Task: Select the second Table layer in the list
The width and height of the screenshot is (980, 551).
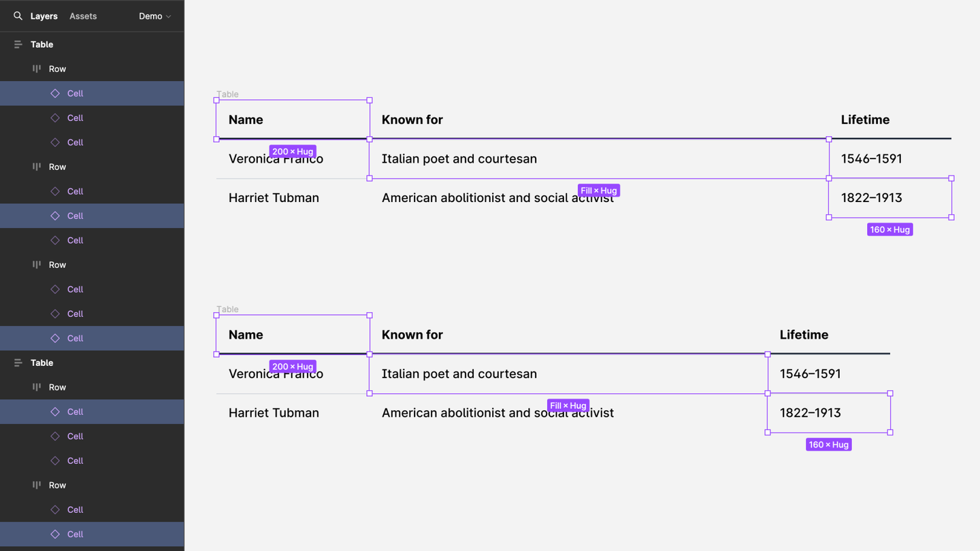Action: tap(42, 363)
